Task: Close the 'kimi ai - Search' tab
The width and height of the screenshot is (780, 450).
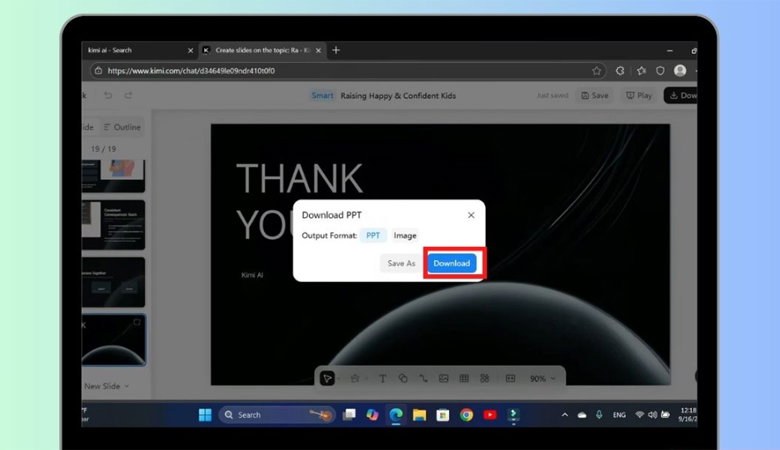Action: pos(190,50)
